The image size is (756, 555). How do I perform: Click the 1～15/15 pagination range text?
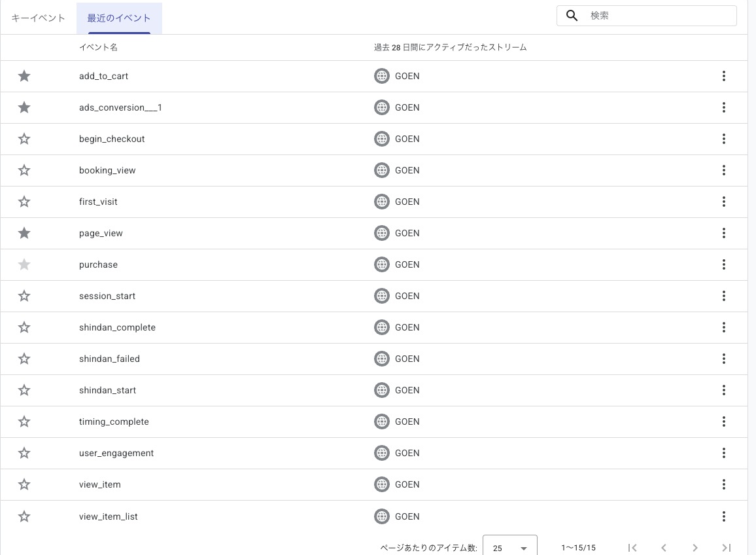point(578,548)
